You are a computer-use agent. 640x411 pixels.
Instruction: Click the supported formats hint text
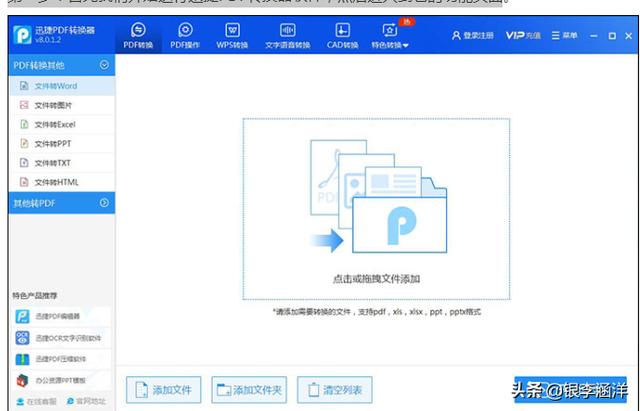tap(377, 312)
